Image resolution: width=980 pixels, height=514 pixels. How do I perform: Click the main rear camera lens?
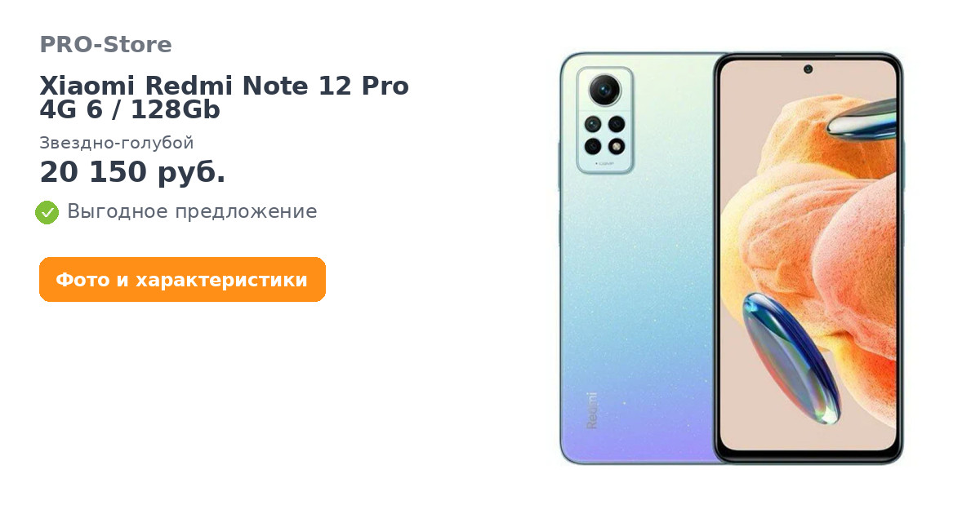coord(605,89)
